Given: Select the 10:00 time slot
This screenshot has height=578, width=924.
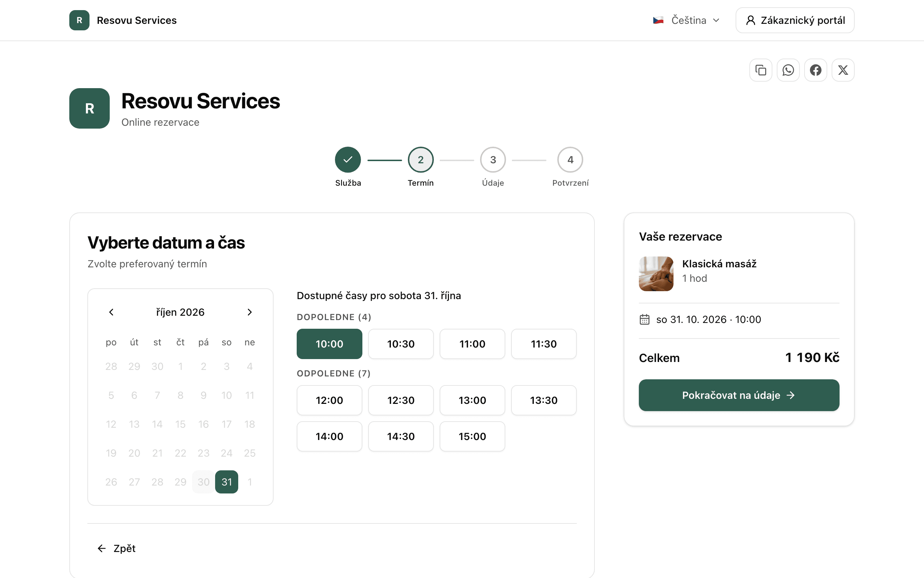Looking at the screenshot, I should (329, 344).
